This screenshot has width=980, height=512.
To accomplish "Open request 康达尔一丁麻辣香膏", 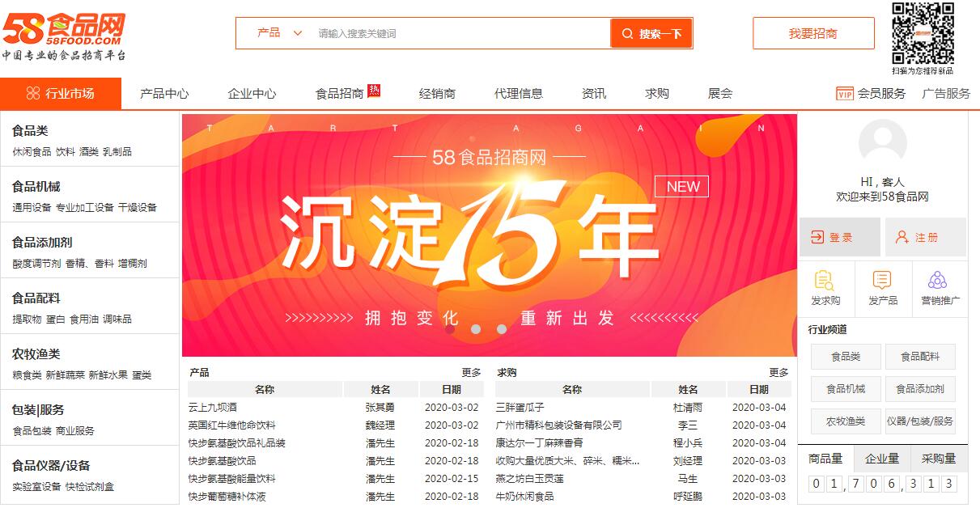I will click(x=540, y=443).
